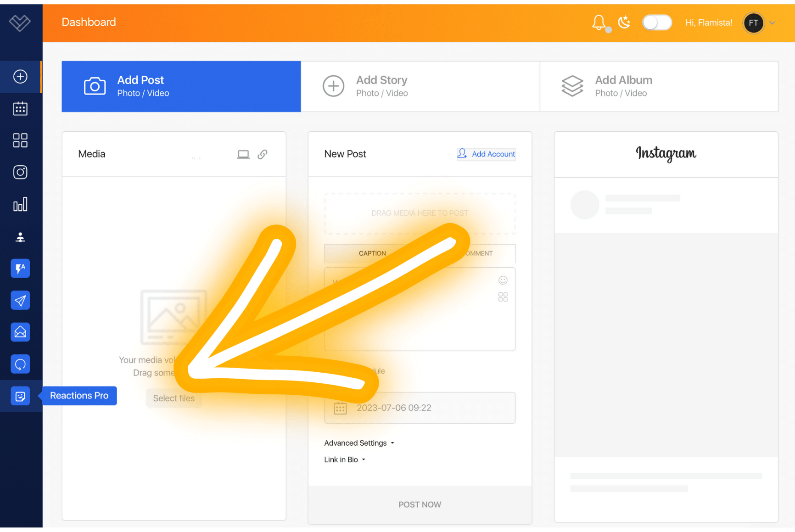This screenshot has height=532, width=795.
Task: Open the calendar icon in sidebar
Action: (20, 109)
